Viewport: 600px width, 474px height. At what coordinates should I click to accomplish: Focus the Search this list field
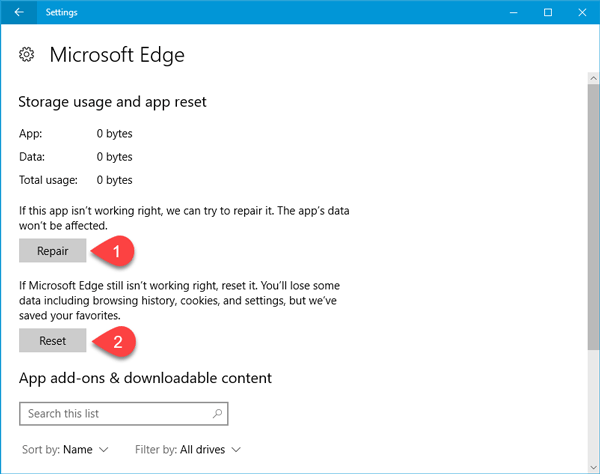pos(124,414)
